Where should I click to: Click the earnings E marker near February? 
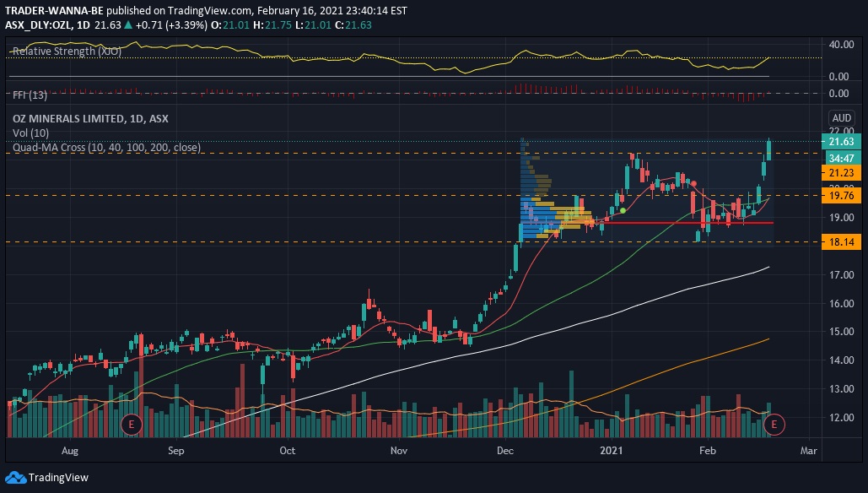click(x=774, y=425)
